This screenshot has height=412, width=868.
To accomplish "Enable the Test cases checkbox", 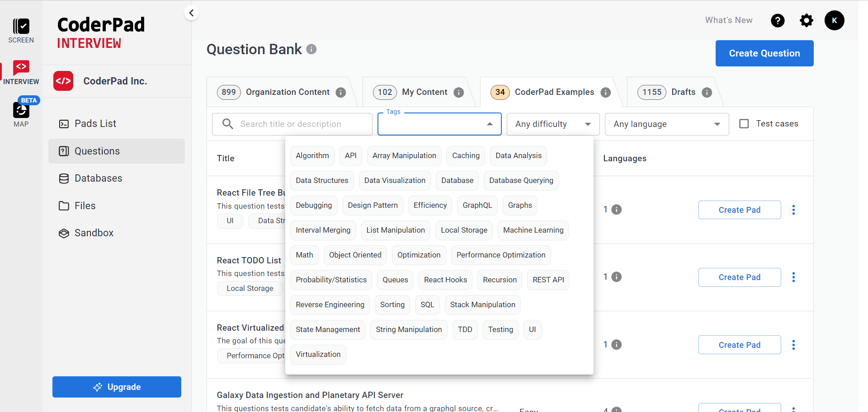I will [x=744, y=124].
